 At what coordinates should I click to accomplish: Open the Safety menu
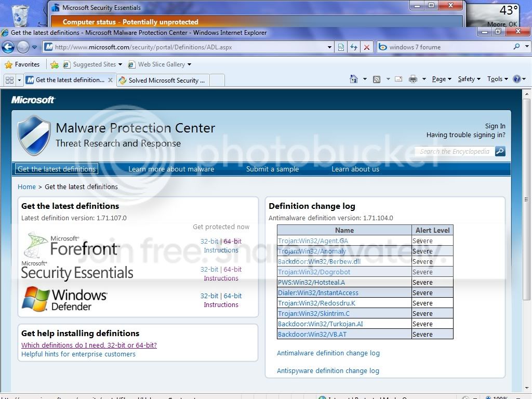pyautogui.click(x=469, y=79)
